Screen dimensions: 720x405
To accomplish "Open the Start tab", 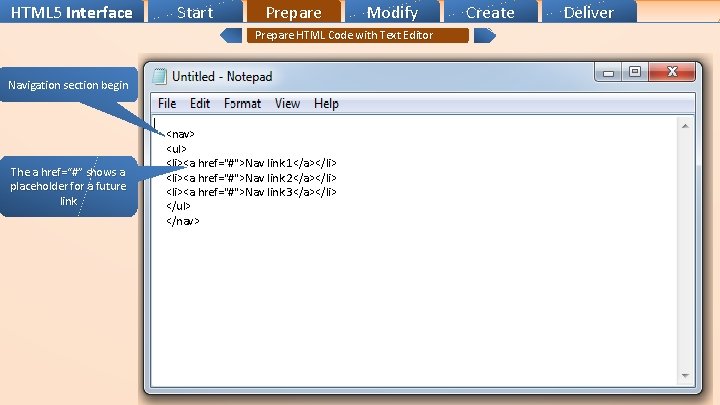I will tap(195, 11).
